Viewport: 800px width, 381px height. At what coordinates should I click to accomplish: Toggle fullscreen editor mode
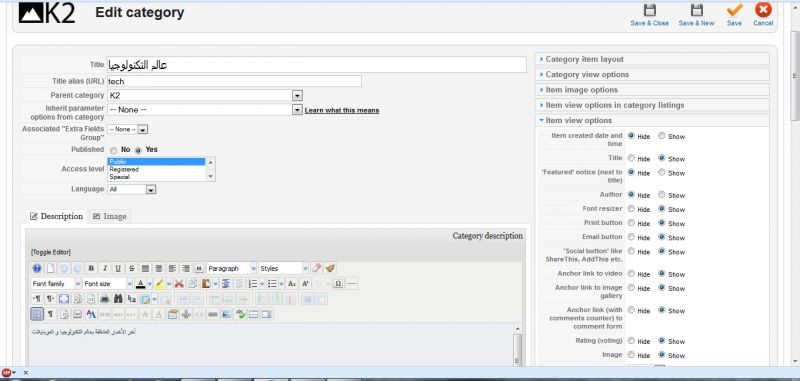pyautogui.click(x=64, y=299)
